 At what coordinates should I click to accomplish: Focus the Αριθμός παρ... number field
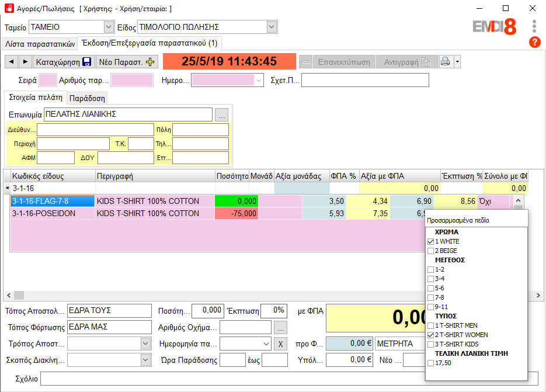point(132,80)
